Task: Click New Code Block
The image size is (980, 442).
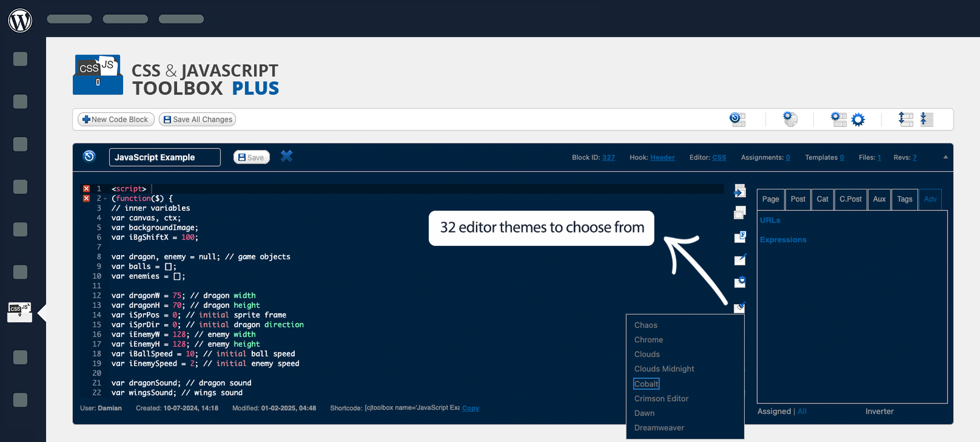Action: (x=116, y=120)
